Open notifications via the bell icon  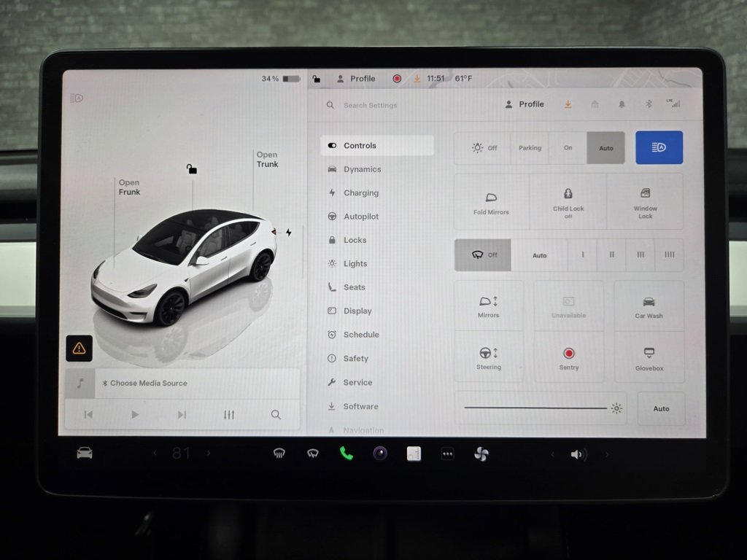tap(621, 104)
